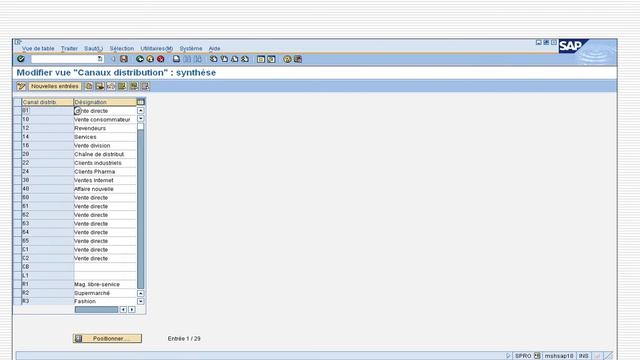Click the Select Block icon
Screen dimensions: 640x360
tap(134, 86)
